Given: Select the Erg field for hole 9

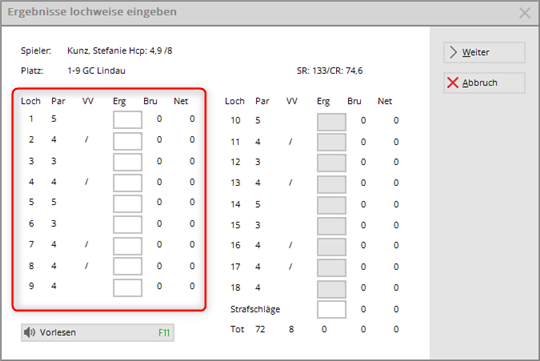Looking at the screenshot, I should point(127,288).
